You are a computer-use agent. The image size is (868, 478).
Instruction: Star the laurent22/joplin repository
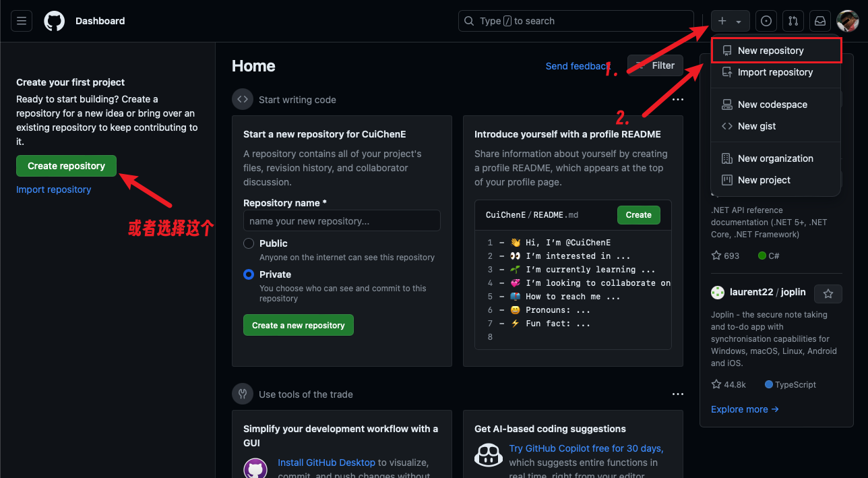click(x=828, y=294)
